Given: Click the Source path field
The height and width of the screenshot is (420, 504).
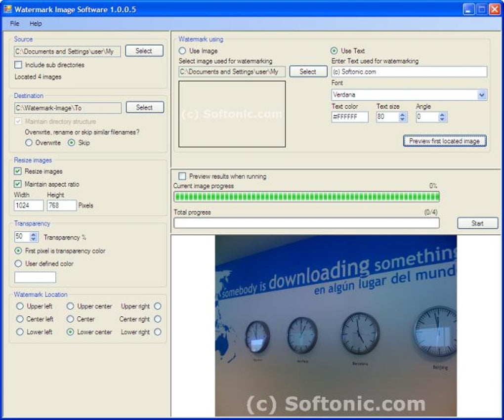Looking at the screenshot, I should [x=68, y=51].
